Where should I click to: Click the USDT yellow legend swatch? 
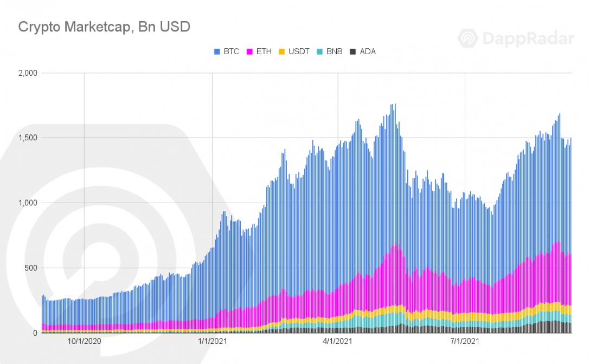(x=282, y=52)
